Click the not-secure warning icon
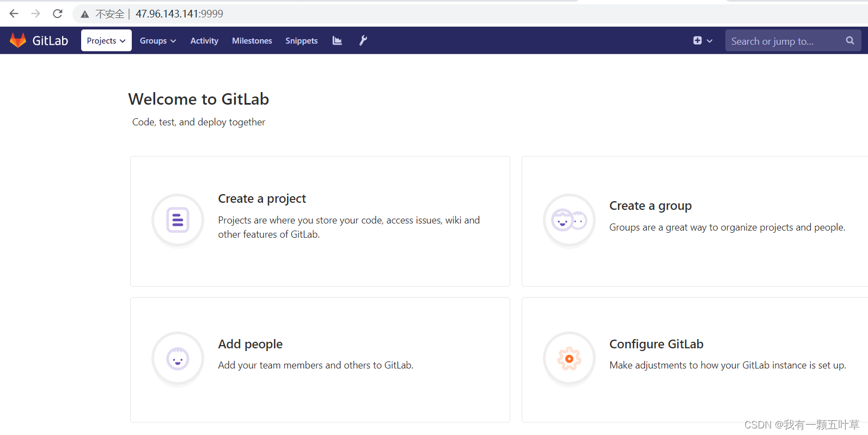The height and width of the screenshot is (435, 868). click(x=85, y=14)
